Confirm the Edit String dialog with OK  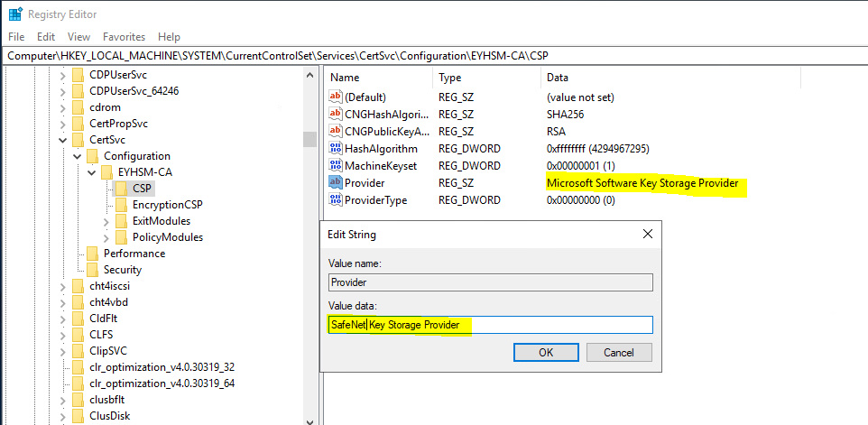[x=546, y=353]
